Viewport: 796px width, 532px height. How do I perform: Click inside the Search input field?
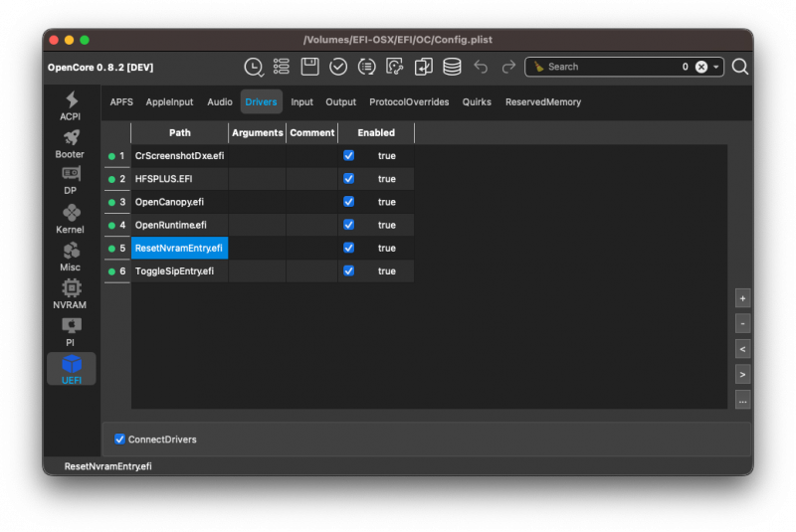(x=607, y=67)
